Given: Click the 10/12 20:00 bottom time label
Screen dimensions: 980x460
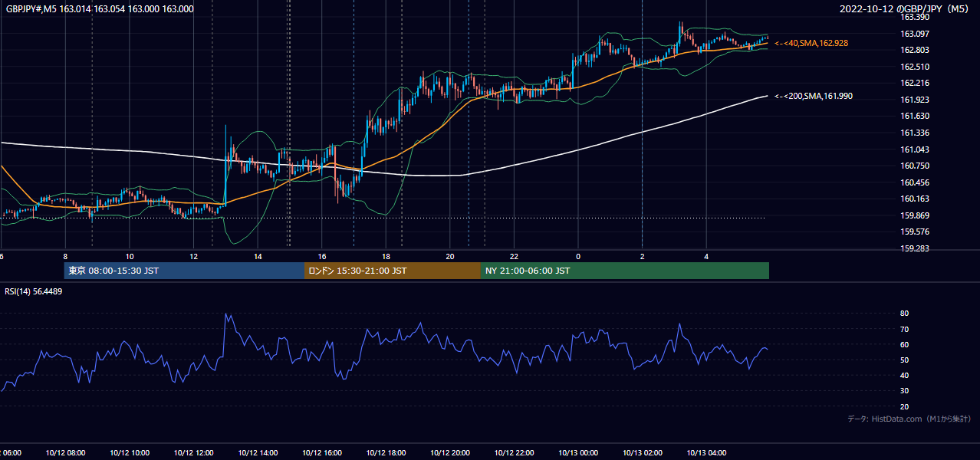Looking at the screenshot, I should pyautogui.click(x=450, y=452).
